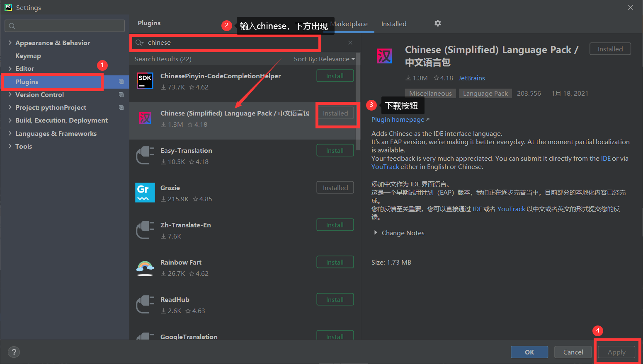Click the large Chinese Language Pack logo in details
Viewport: 643px width, 364px height.
(384, 55)
